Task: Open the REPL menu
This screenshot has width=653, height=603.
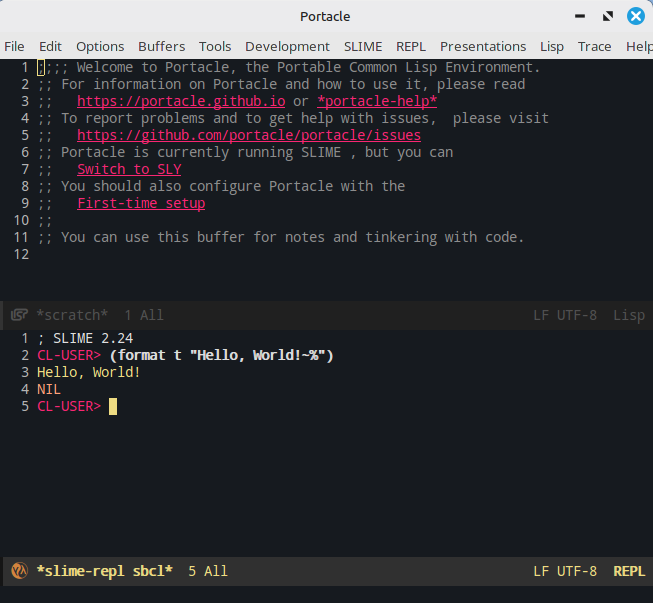Action: pyautogui.click(x=411, y=46)
